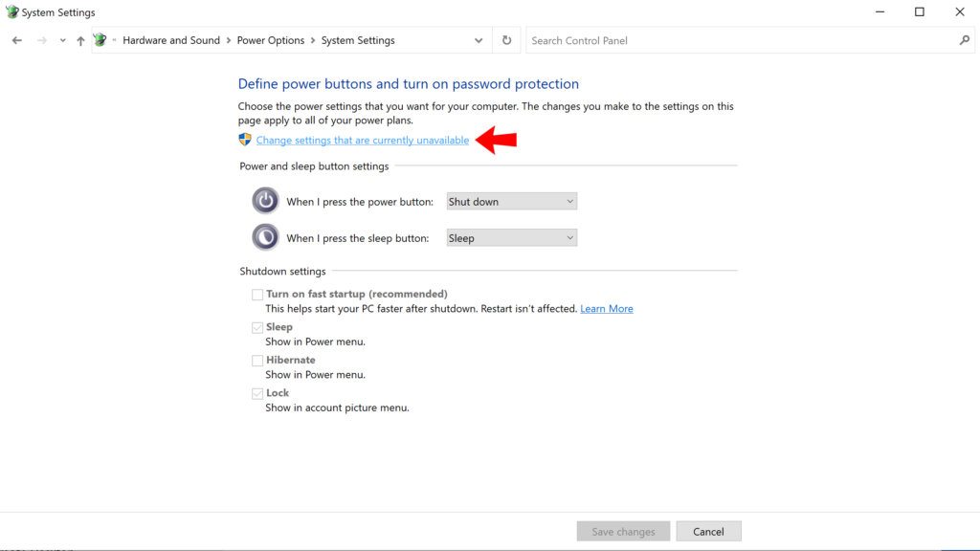Open the power button action dropdown
980x551 pixels.
[x=512, y=201]
